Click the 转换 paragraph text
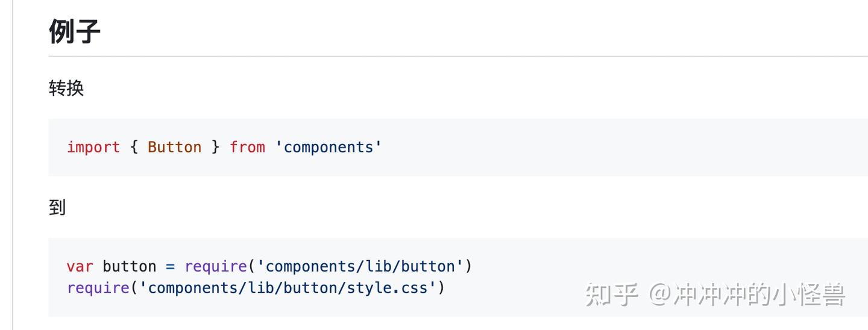 tap(66, 89)
